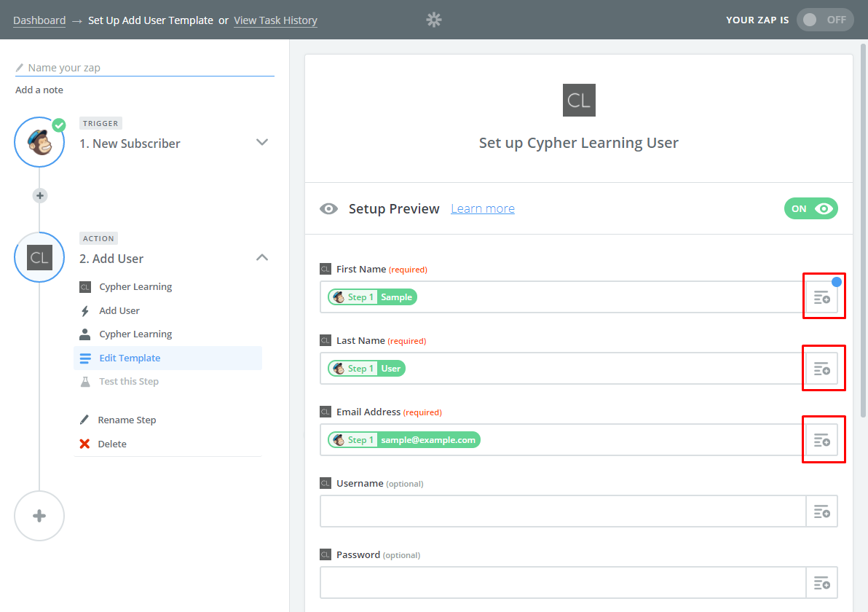
Task: Go to the Dashboard link
Action: [x=39, y=20]
